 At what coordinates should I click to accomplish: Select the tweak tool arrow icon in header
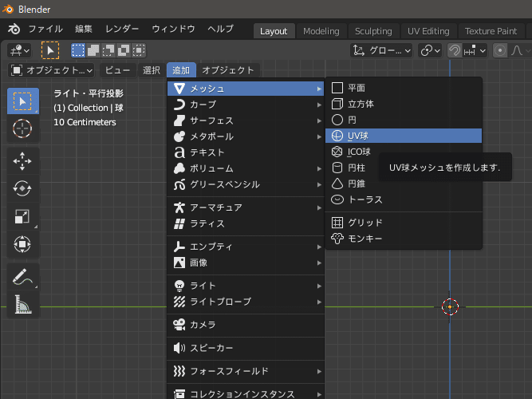(x=50, y=50)
